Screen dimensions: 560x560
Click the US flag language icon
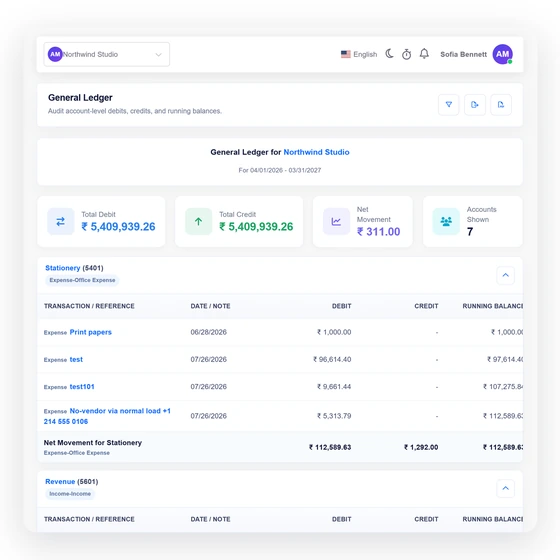click(x=345, y=54)
